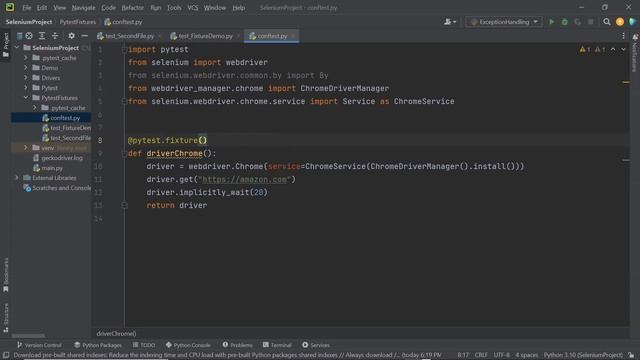Expand the venv folder
This screenshot has width=640, height=360.
pyautogui.click(x=26, y=148)
